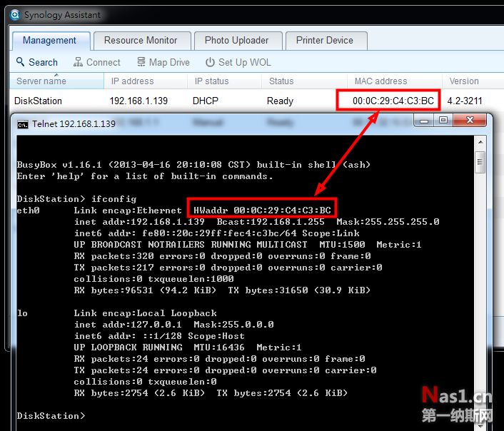Click the Map Drive button label

[169, 62]
